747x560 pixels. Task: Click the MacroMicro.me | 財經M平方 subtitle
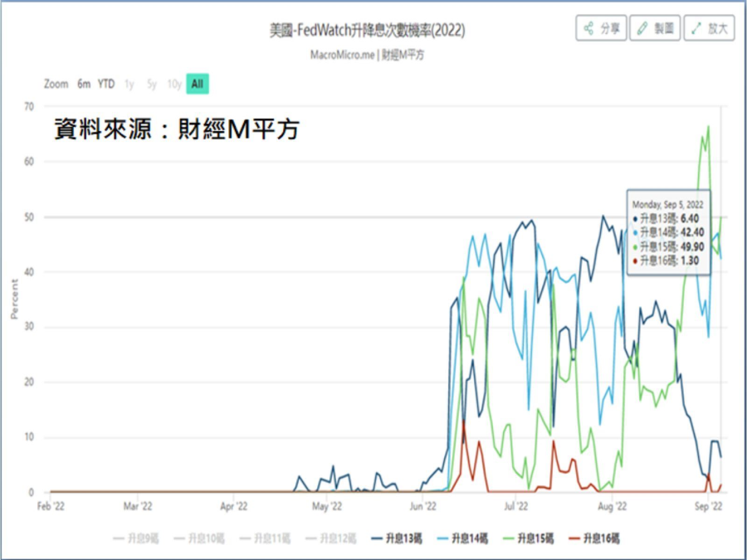(x=367, y=55)
